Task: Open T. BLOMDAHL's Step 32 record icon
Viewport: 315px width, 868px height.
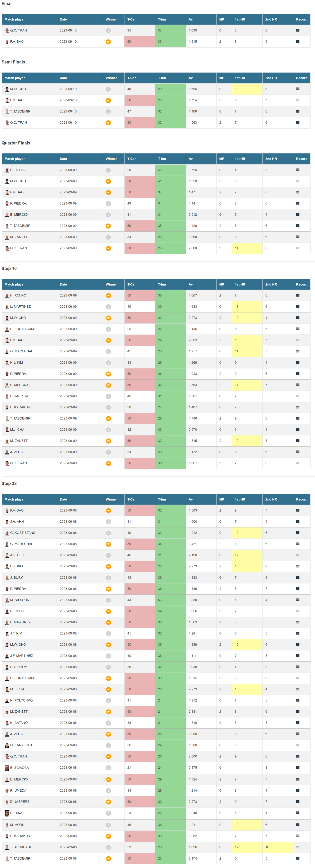Action: click(x=298, y=847)
